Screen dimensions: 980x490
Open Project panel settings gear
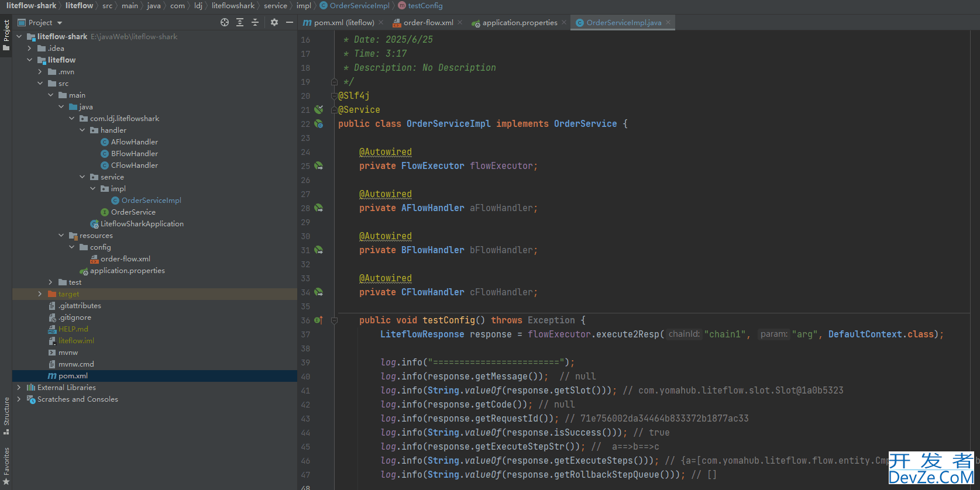274,22
